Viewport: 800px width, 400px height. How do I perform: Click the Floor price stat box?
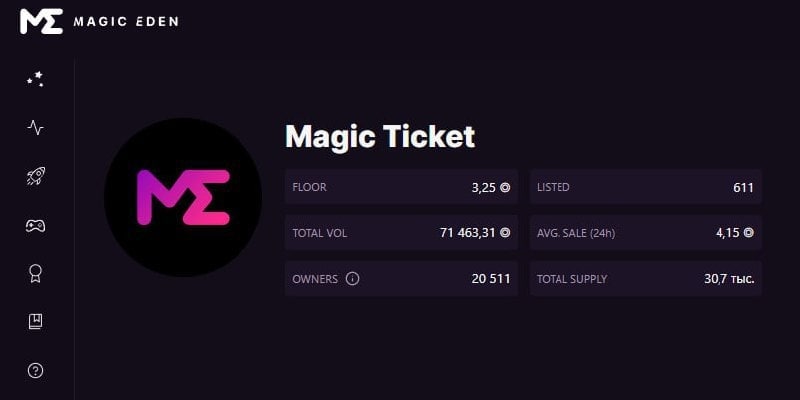(401, 187)
